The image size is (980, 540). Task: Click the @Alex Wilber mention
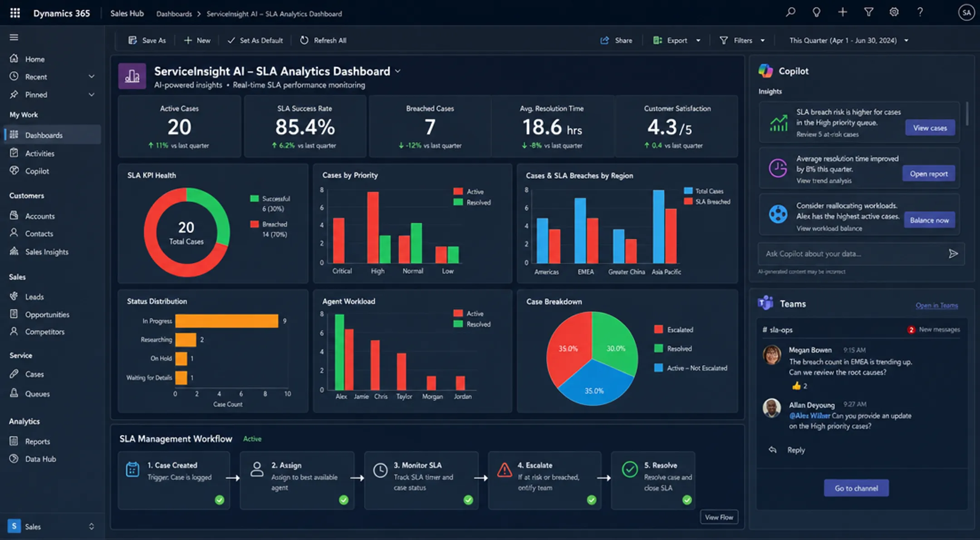pyautogui.click(x=809, y=416)
